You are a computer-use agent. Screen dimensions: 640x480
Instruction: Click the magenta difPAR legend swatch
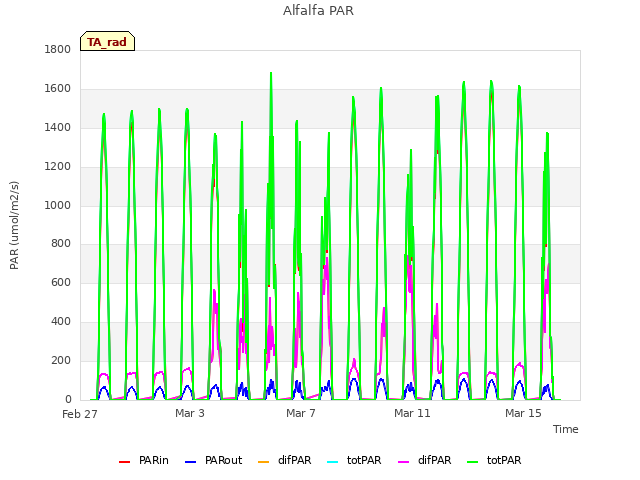coord(404,462)
